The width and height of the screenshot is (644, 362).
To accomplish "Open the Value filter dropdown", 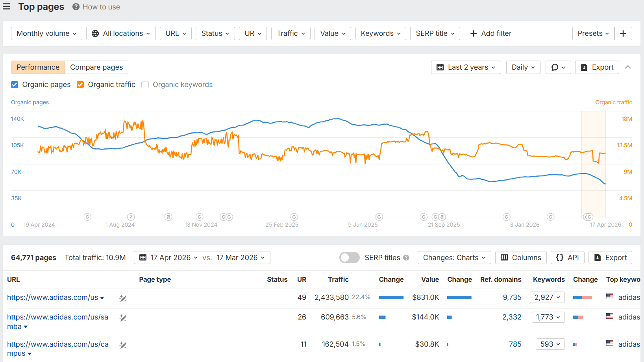I will click(333, 33).
